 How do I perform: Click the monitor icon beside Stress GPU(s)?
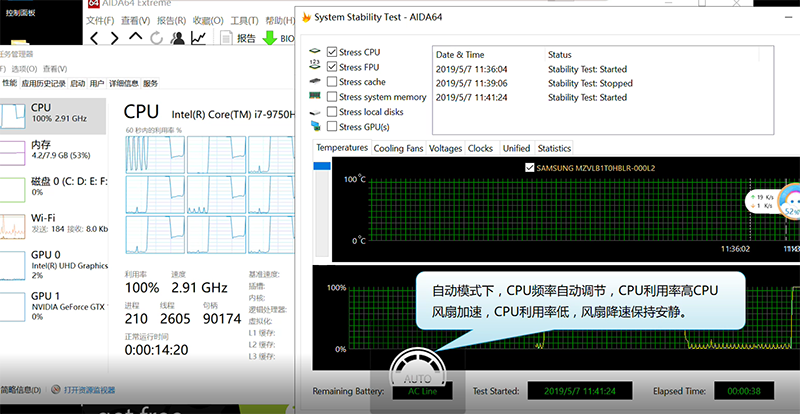tap(315, 126)
